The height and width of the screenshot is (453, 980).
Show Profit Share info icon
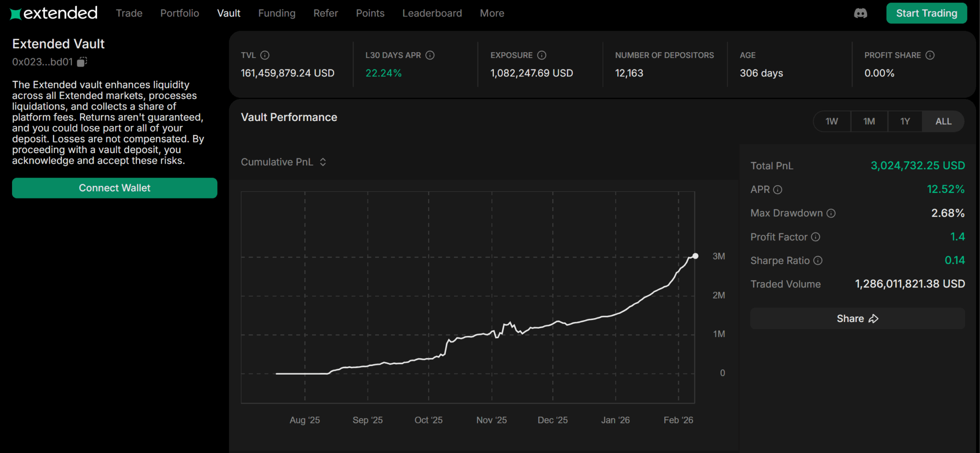(x=930, y=55)
